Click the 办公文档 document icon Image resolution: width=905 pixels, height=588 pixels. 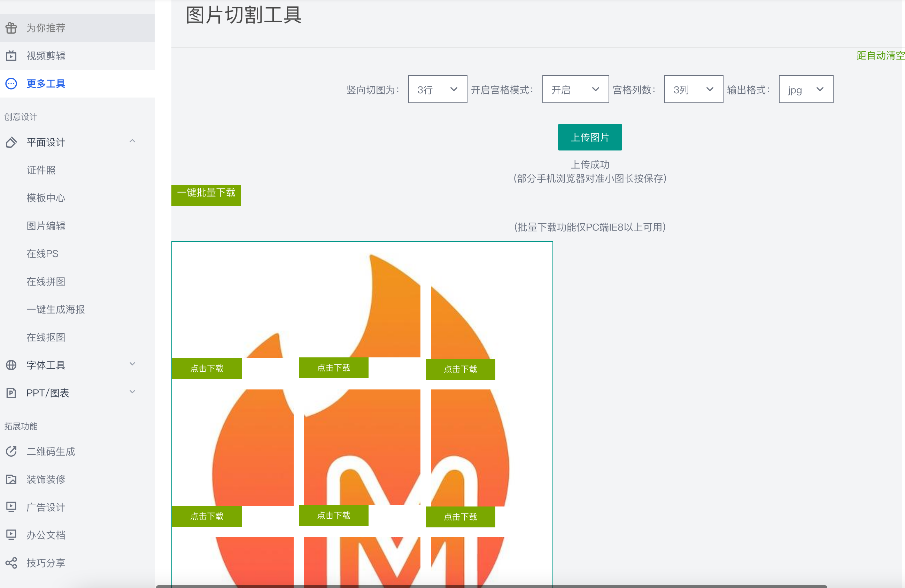(x=11, y=534)
